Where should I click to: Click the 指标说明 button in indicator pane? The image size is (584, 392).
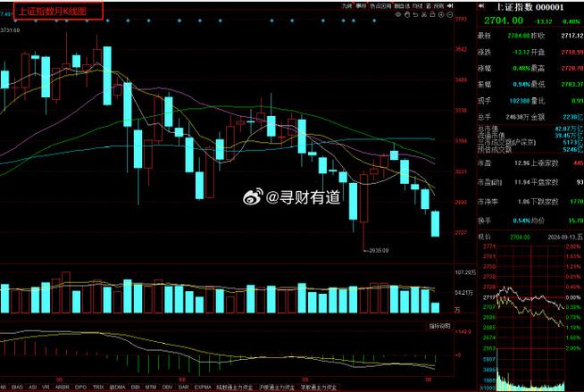439,326
